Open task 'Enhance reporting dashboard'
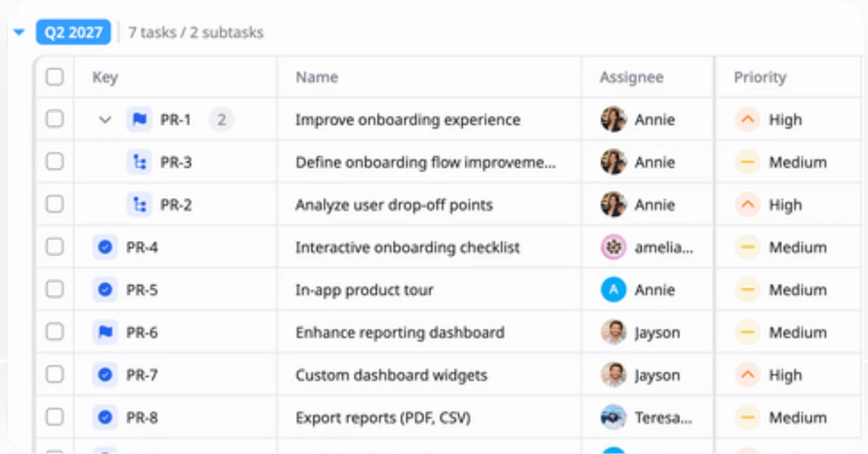The image size is (868, 454). 400,333
